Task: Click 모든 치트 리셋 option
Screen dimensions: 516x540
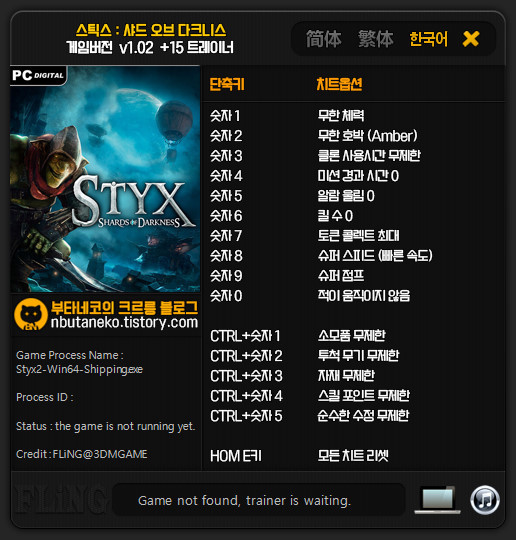Action: pos(353,456)
